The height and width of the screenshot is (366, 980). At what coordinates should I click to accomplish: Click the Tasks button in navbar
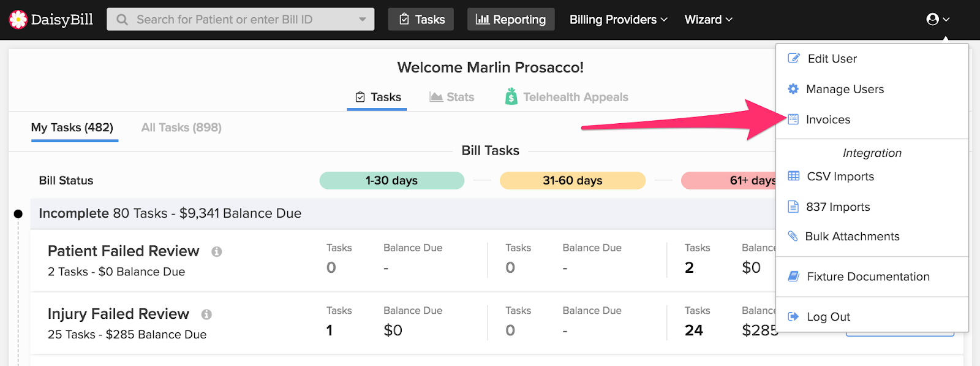pyautogui.click(x=421, y=20)
